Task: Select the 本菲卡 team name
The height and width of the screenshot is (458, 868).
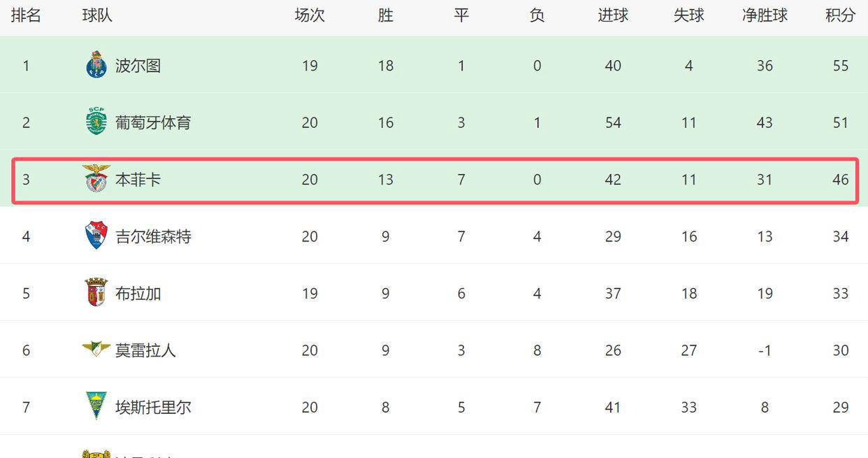Action: point(138,180)
